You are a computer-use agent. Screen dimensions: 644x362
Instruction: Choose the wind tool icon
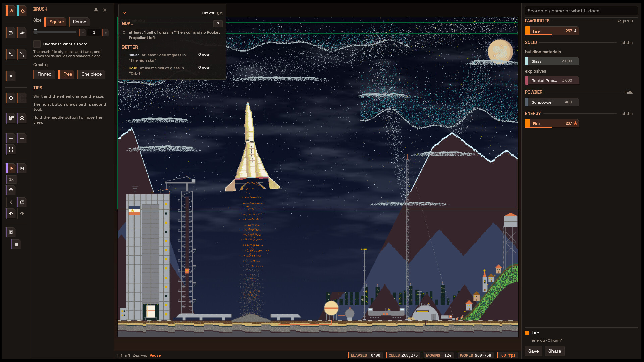pos(11,33)
